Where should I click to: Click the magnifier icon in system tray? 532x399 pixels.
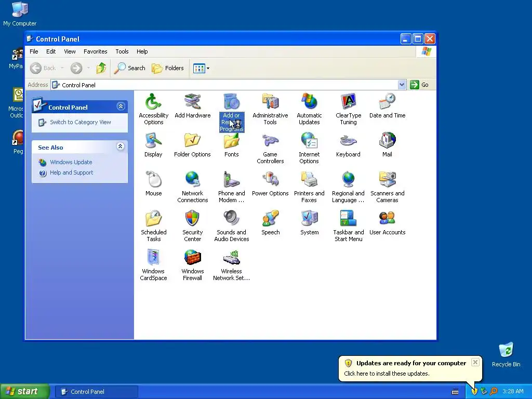point(494,392)
